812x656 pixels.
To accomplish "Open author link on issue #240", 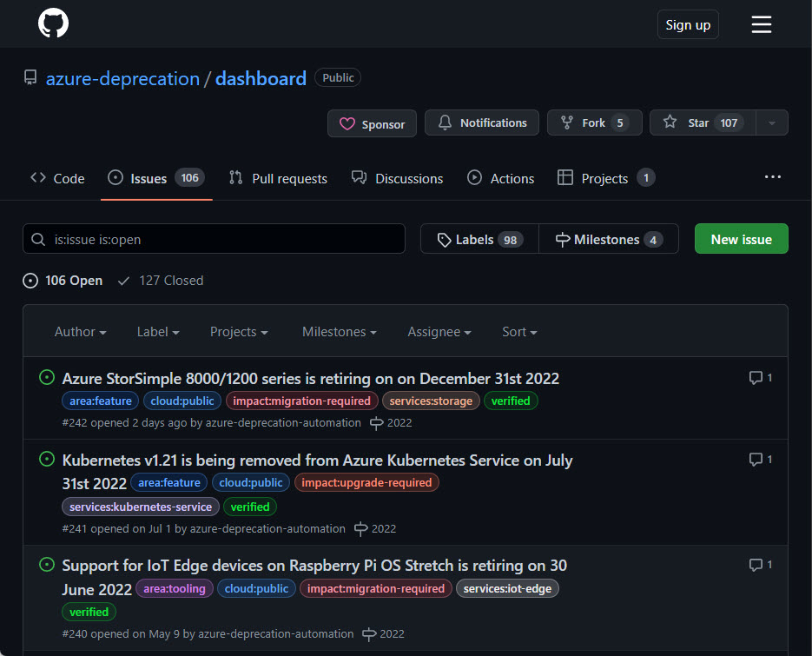I will coord(275,634).
